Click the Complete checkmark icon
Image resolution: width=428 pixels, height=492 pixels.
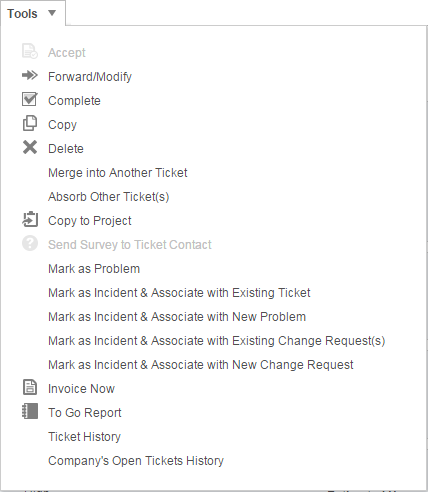coord(30,99)
